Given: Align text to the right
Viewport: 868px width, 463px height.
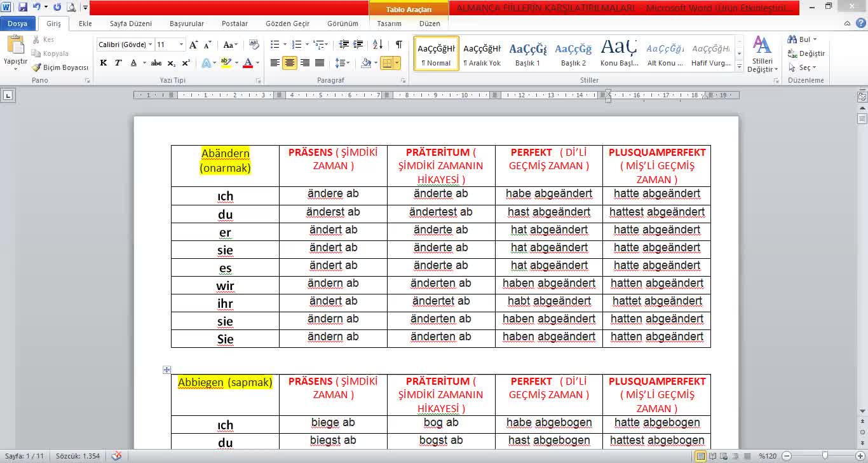Looking at the screenshot, I should coord(305,63).
